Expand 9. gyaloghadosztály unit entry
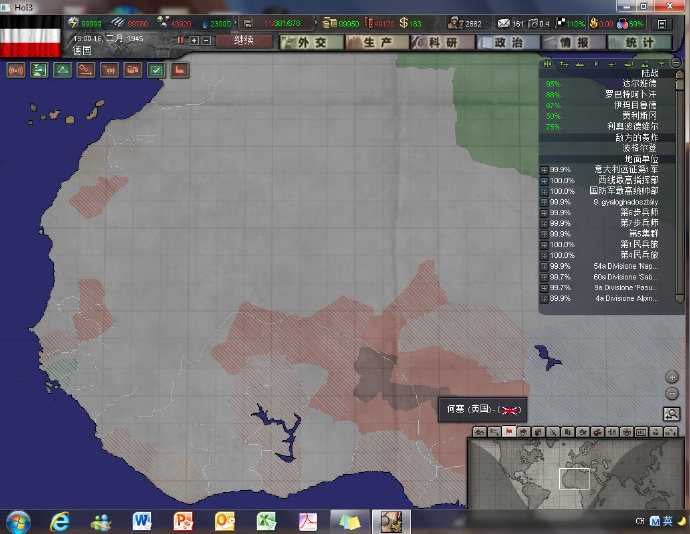The width and height of the screenshot is (690, 534). 544,202
